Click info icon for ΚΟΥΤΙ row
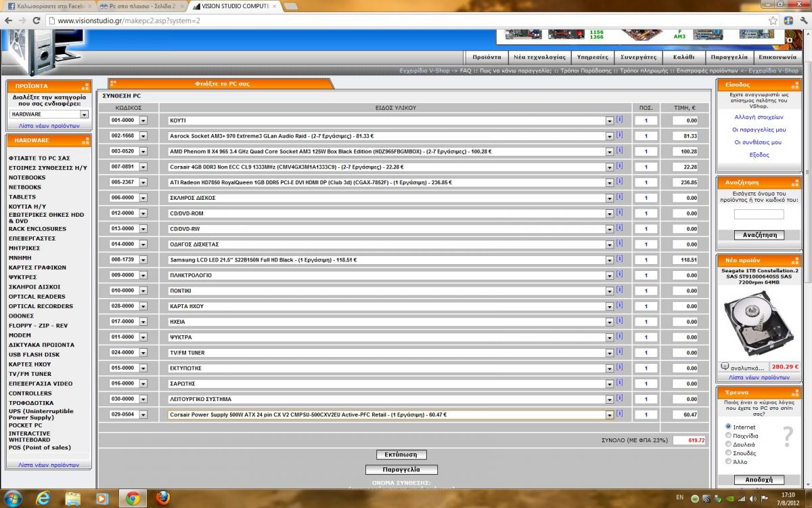Screen dimensions: 812x508 click(x=619, y=119)
